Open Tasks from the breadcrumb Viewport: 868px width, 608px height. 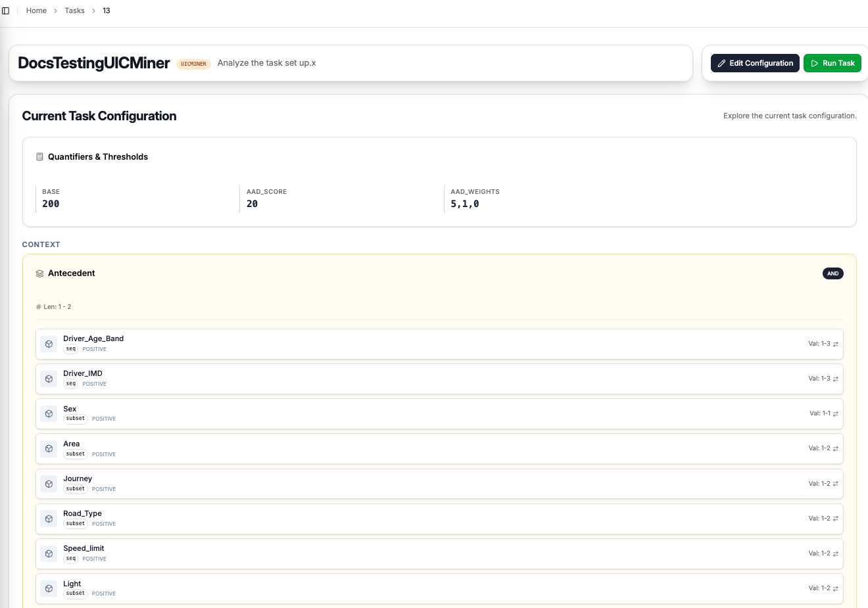[74, 11]
